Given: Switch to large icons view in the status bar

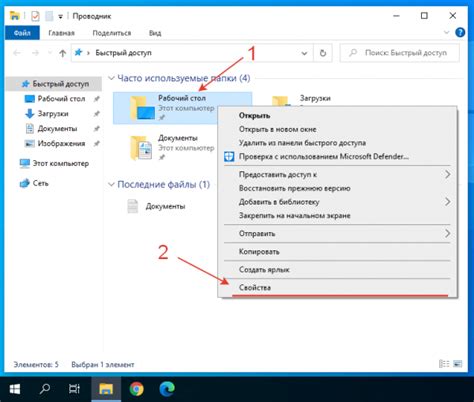Looking at the screenshot, I should [x=458, y=364].
